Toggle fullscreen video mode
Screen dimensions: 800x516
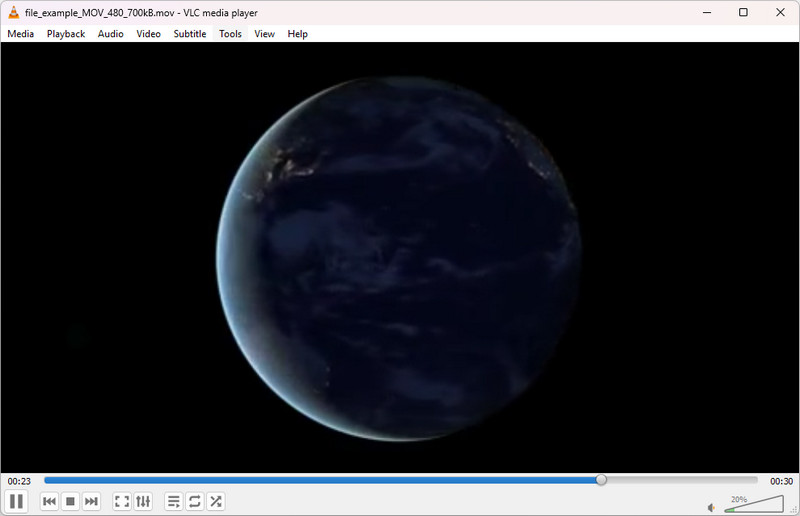(x=122, y=502)
